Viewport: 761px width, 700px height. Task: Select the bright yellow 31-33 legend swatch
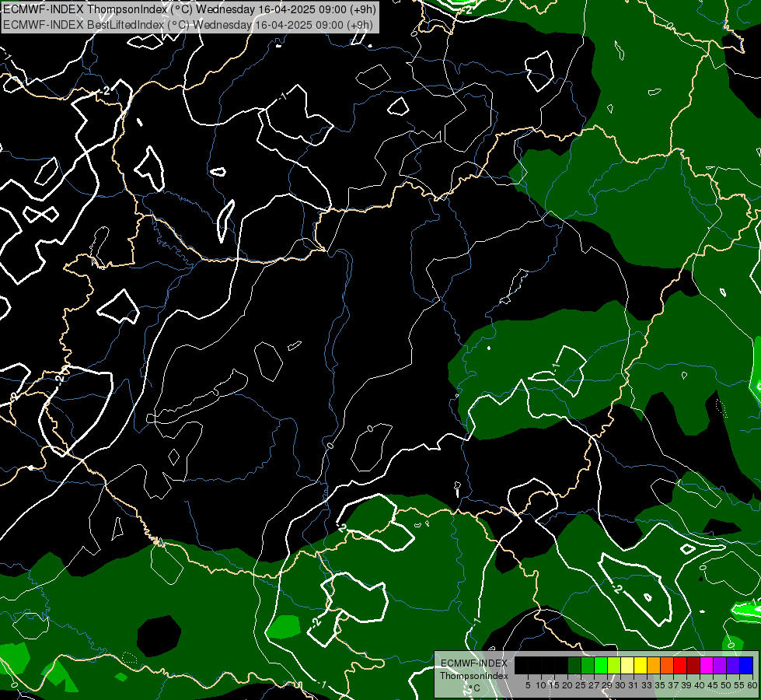641,665
